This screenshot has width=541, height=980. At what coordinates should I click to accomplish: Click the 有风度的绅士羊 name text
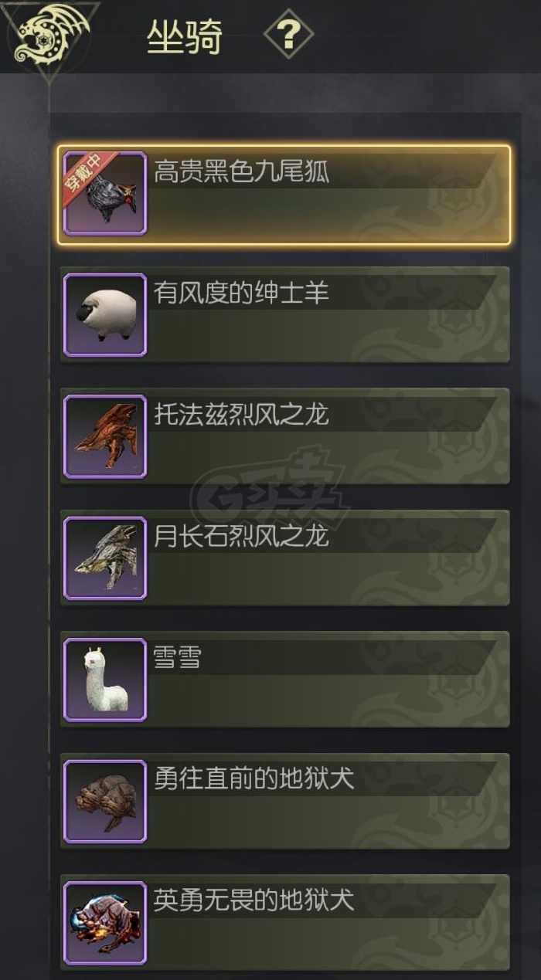(241, 293)
